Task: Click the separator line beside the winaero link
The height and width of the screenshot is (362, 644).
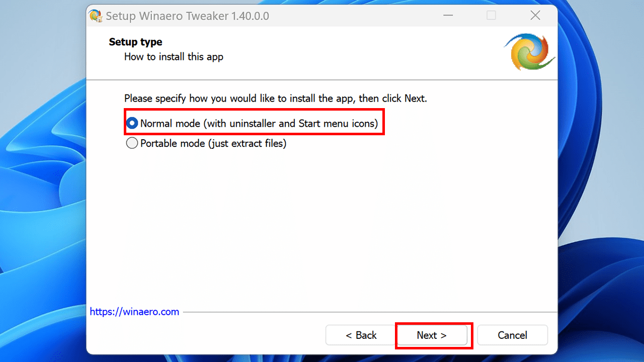Action: click(x=367, y=312)
